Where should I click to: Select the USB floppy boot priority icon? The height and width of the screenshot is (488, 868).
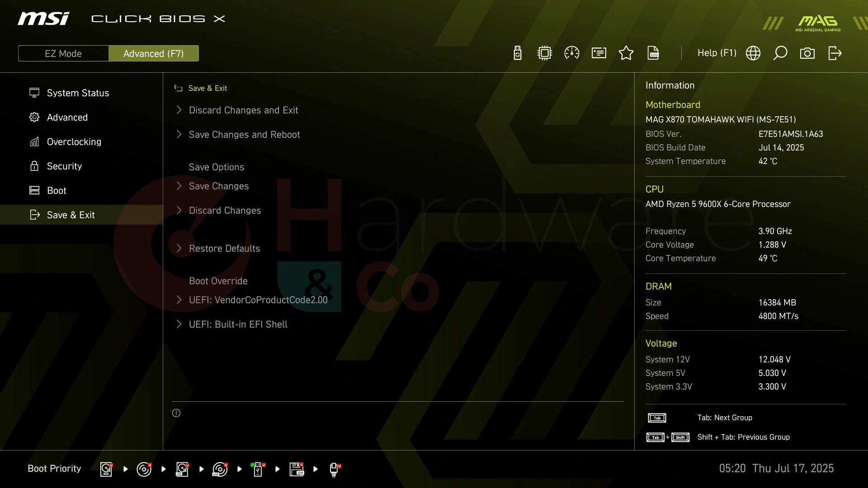pos(297,469)
